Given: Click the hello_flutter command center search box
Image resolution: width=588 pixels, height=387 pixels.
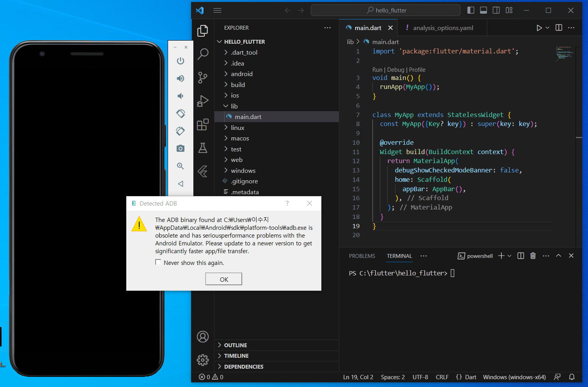Looking at the screenshot, I should click(x=385, y=11).
